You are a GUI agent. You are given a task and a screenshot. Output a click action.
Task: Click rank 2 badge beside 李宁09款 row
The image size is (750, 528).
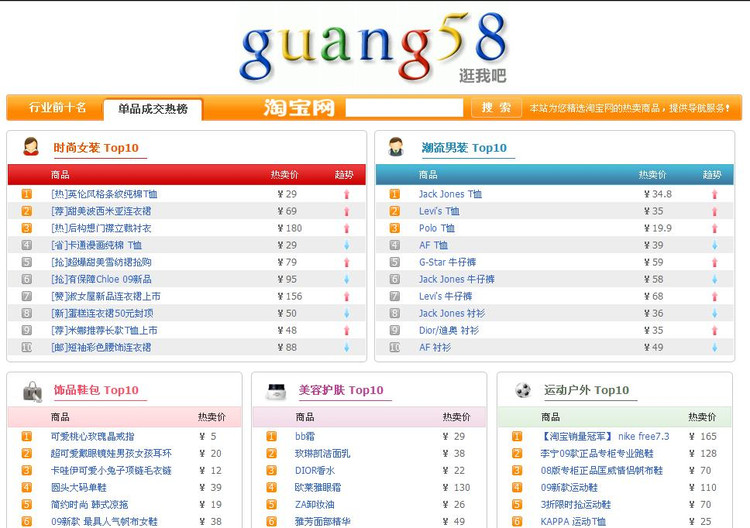(517, 453)
